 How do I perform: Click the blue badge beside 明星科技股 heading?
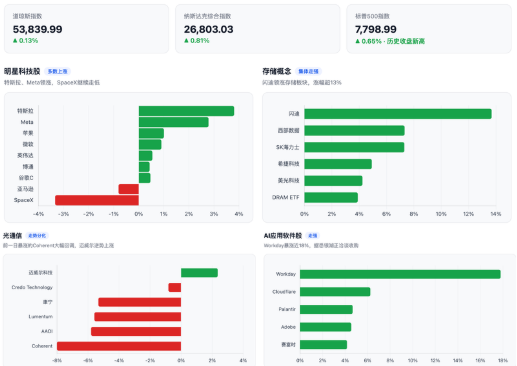tap(57, 71)
